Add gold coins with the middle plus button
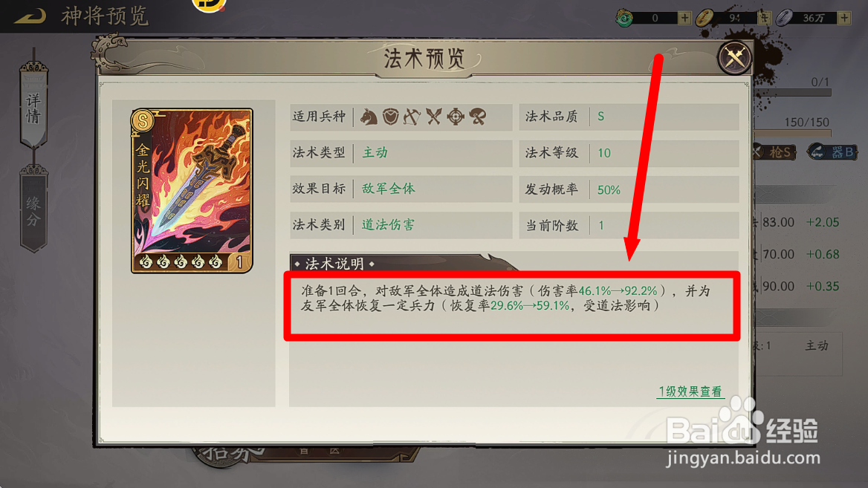This screenshot has height=488, width=868. click(x=765, y=18)
